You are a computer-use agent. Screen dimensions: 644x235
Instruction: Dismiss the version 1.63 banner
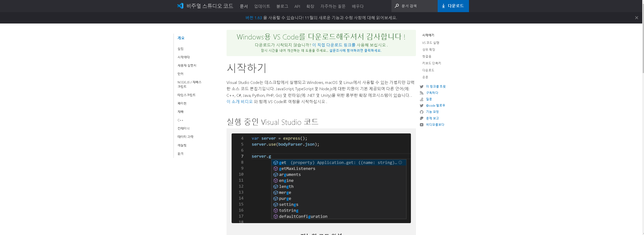point(636,18)
